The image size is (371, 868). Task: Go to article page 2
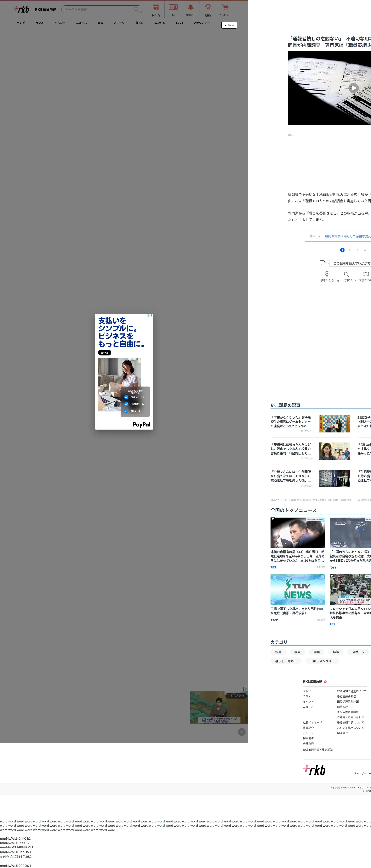[350, 250]
